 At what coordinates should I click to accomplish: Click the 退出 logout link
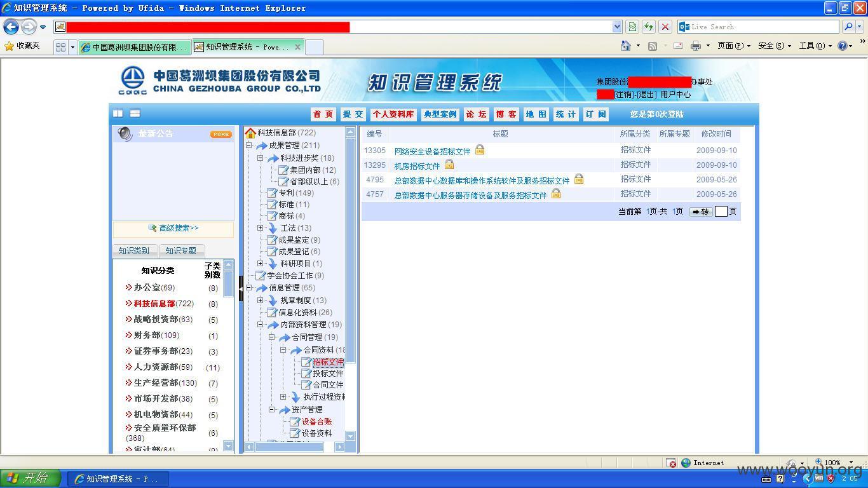click(646, 94)
